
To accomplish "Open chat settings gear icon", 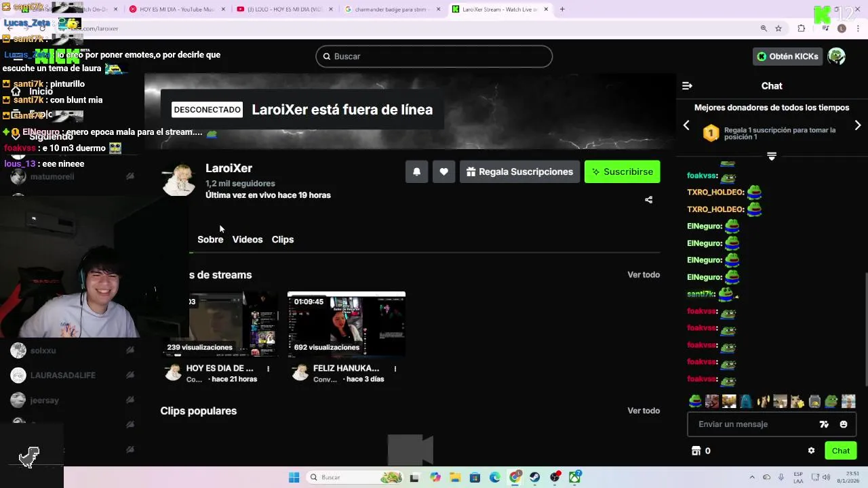I will 811,451.
